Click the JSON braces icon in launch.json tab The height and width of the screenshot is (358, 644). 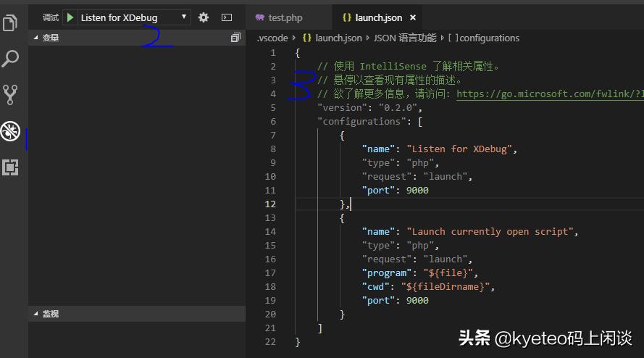347,17
